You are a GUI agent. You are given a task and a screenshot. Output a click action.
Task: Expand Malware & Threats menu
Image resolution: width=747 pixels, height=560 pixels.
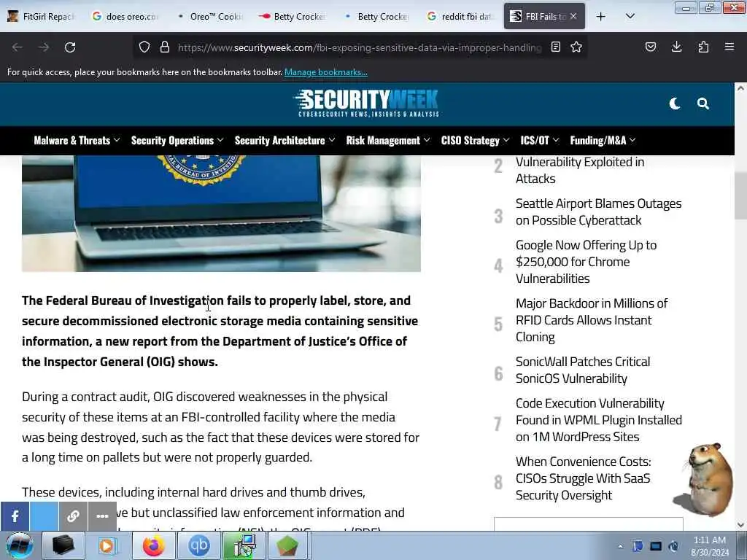[x=77, y=141]
